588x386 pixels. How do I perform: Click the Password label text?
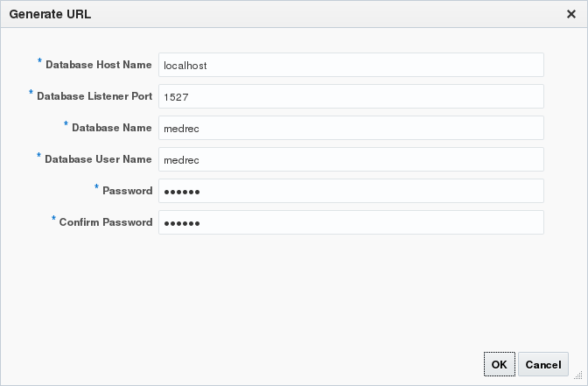coord(128,191)
